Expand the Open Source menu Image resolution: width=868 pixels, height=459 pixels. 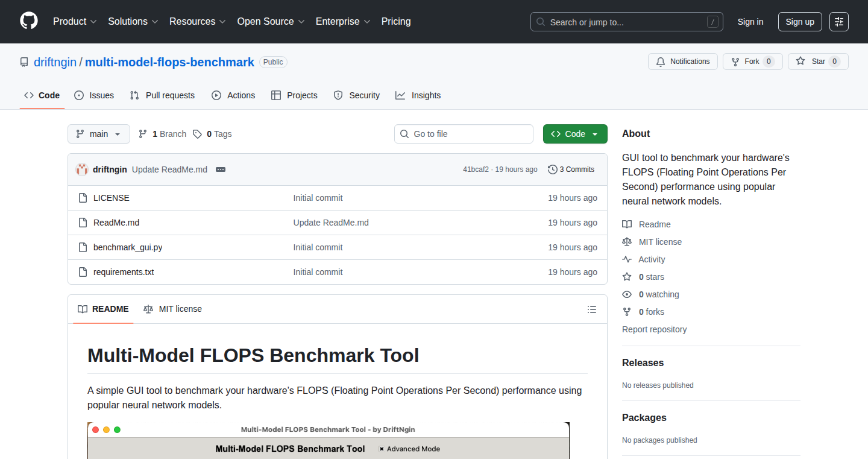[x=271, y=22]
